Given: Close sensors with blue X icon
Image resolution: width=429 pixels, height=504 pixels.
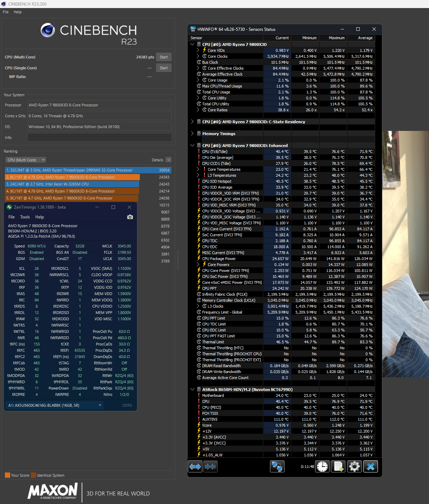Looking at the screenshot, I should (371, 467).
